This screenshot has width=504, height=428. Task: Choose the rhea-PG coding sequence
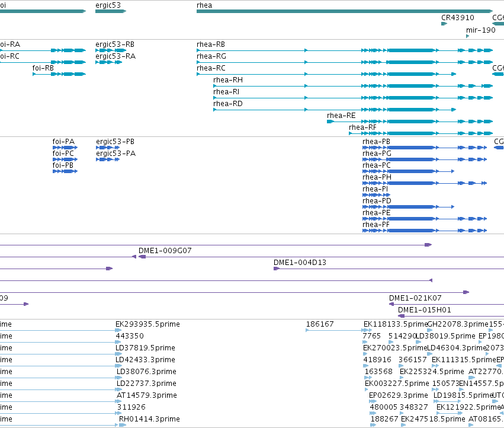[425, 159]
